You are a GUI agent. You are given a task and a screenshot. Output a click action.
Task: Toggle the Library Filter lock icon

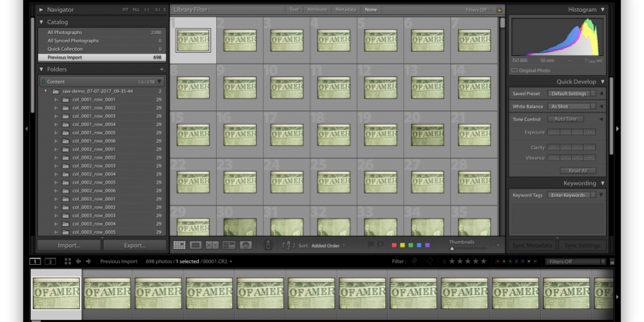tap(499, 10)
